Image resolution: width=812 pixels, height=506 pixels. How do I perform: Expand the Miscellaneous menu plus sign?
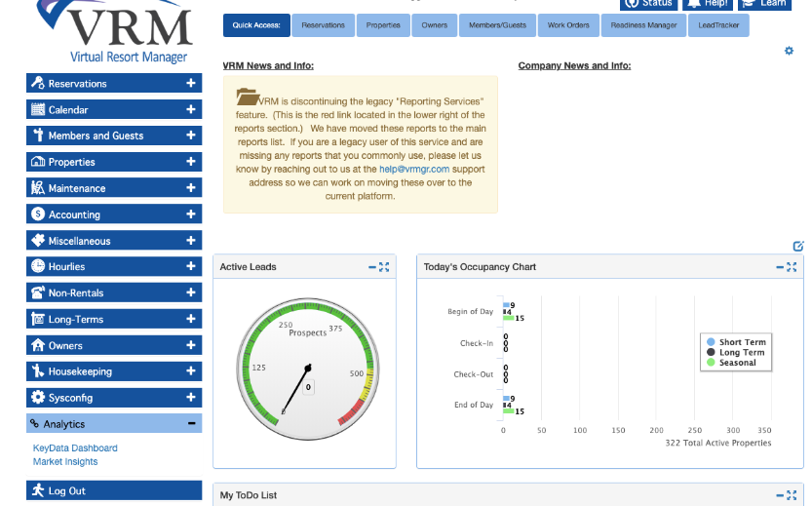pos(191,240)
